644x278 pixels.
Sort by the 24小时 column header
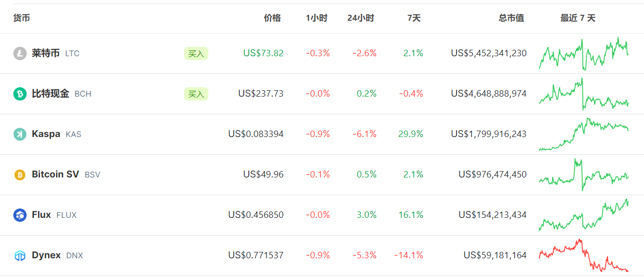coord(360,18)
